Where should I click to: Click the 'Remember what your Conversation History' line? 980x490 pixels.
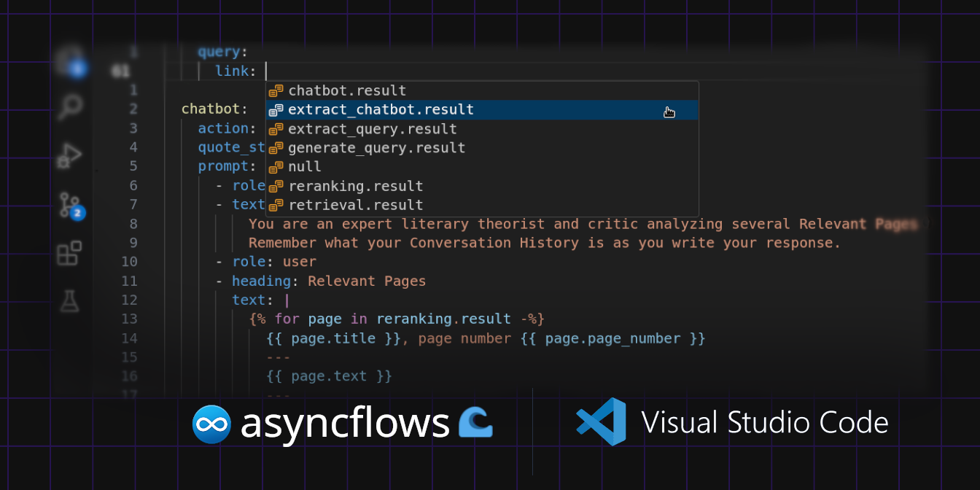545,243
